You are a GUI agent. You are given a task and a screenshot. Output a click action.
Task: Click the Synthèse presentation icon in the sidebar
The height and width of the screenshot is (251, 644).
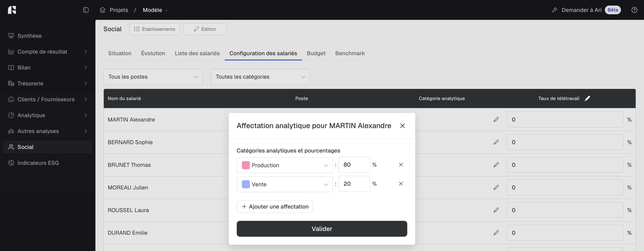coord(11,36)
